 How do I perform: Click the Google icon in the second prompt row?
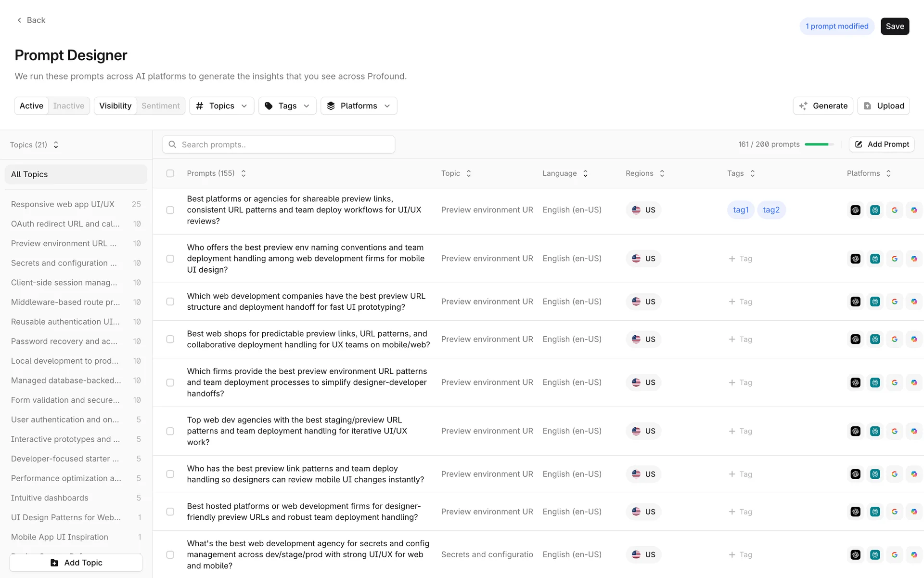click(x=894, y=259)
